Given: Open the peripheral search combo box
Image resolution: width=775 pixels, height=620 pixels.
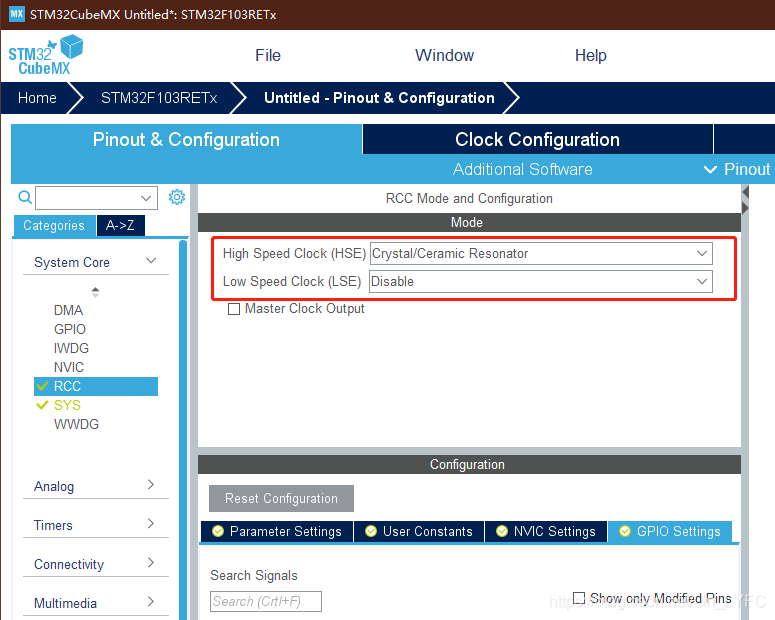Looking at the screenshot, I should (96, 198).
